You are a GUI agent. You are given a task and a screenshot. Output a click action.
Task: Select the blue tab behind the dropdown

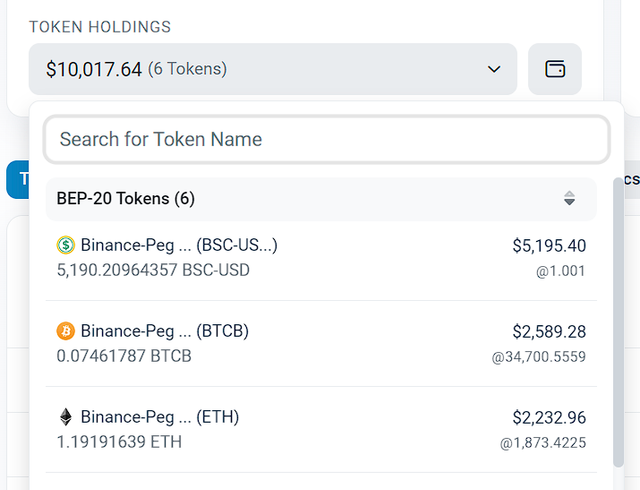[x=18, y=179]
